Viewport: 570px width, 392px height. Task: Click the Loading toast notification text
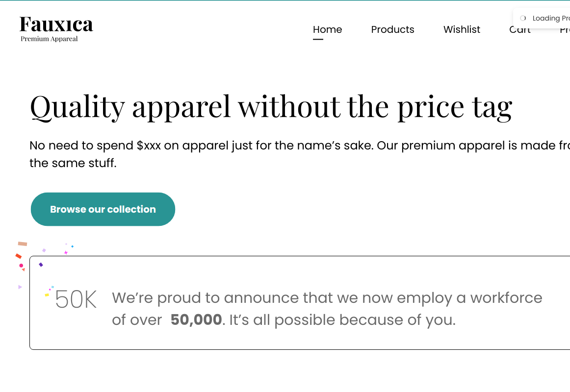550,18
